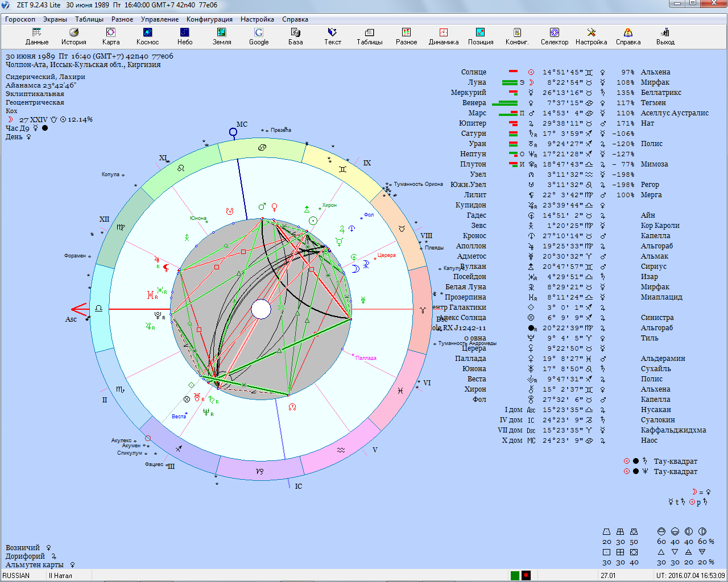Image resolution: width=728 pixels, height=582 pixels.
Task: Open the База database icon
Action: click(x=296, y=36)
